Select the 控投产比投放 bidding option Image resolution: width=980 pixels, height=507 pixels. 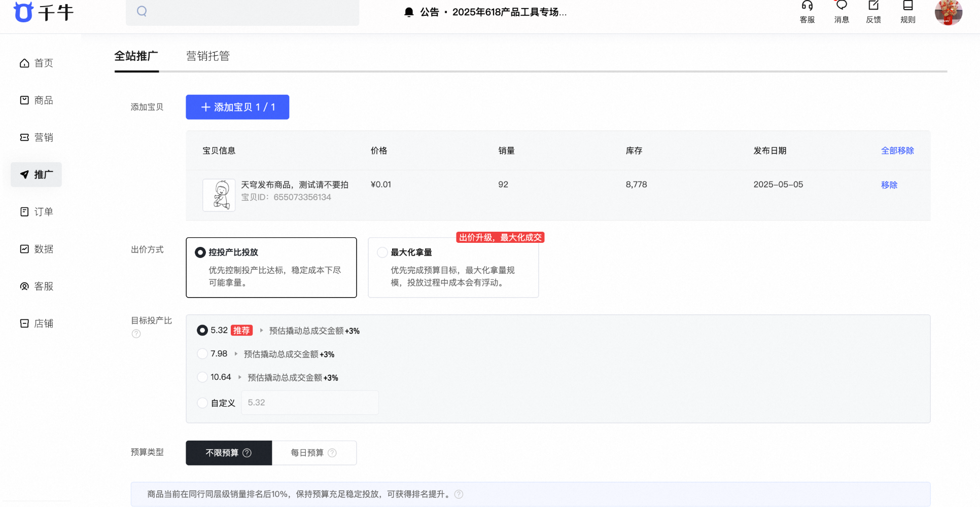click(x=271, y=267)
